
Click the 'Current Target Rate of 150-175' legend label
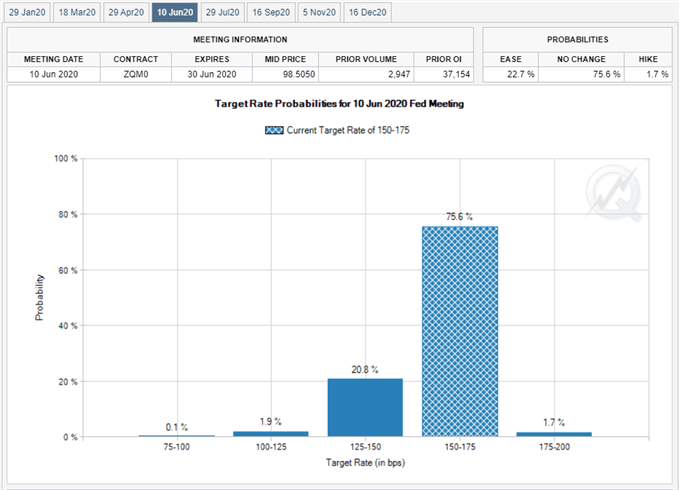pyautogui.click(x=348, y=130)
